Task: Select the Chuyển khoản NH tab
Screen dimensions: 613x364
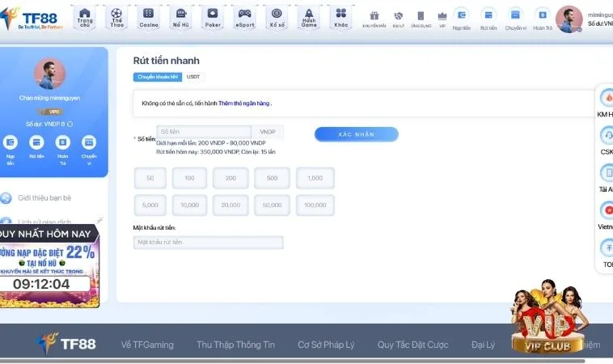Action: click(x=158, y=77)
